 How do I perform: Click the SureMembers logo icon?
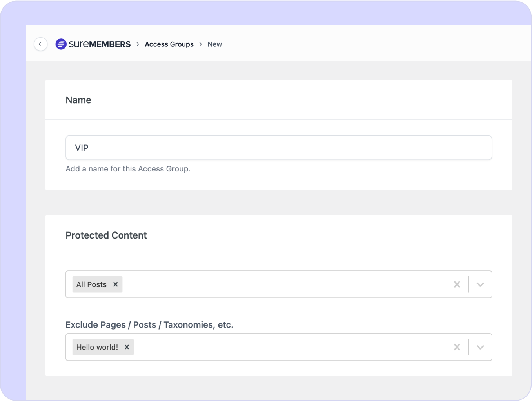(x=61, y=44)
